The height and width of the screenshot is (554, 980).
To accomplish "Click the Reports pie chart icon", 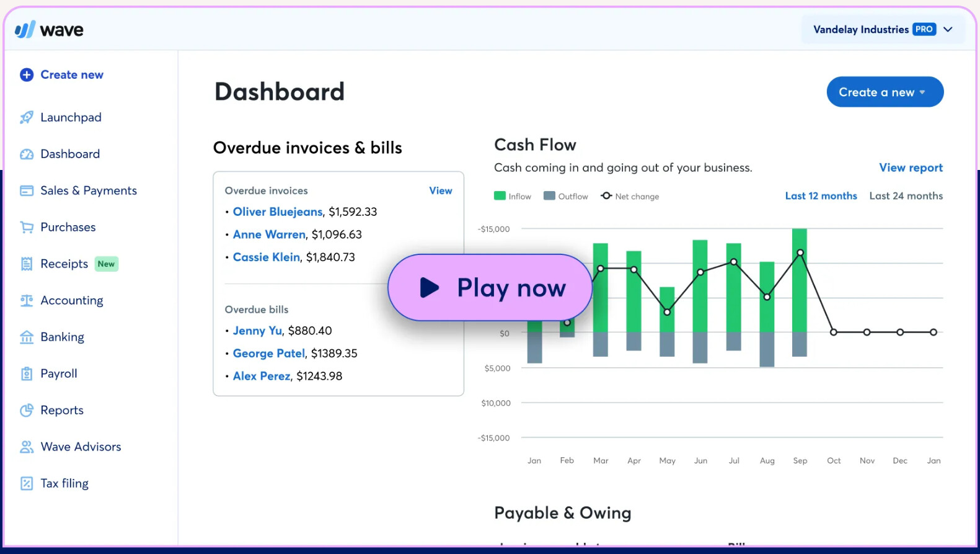I will tap(26, 410).
